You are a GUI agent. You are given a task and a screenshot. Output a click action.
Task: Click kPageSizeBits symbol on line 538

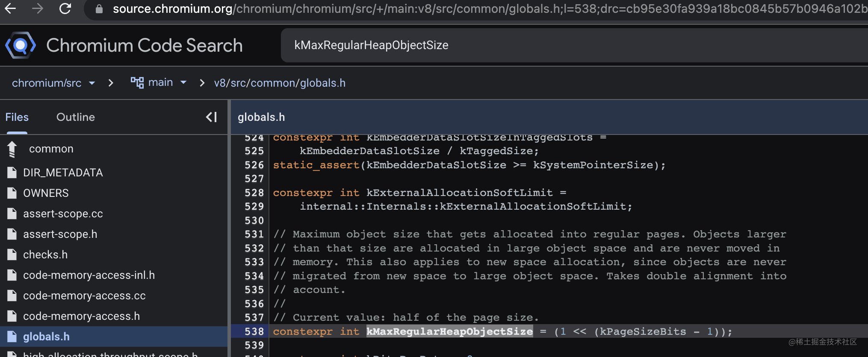643,331
